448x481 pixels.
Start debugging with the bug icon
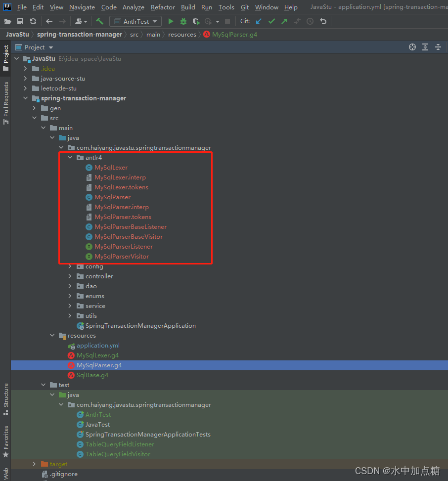183,21
